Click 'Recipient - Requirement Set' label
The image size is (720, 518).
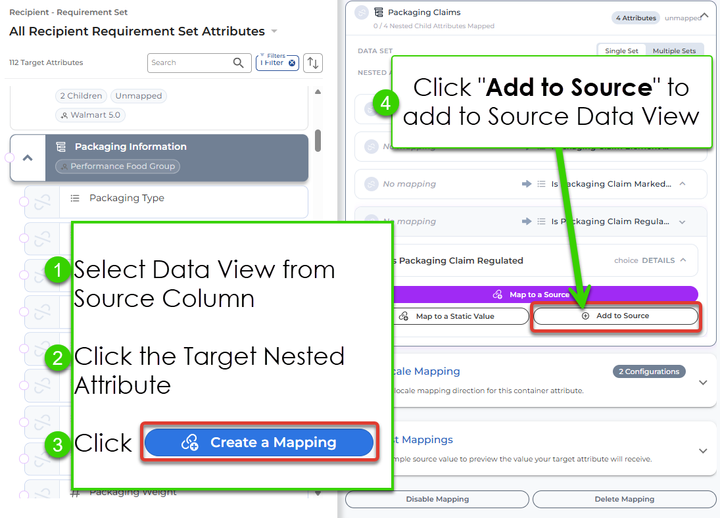click(x=68, y=12)
